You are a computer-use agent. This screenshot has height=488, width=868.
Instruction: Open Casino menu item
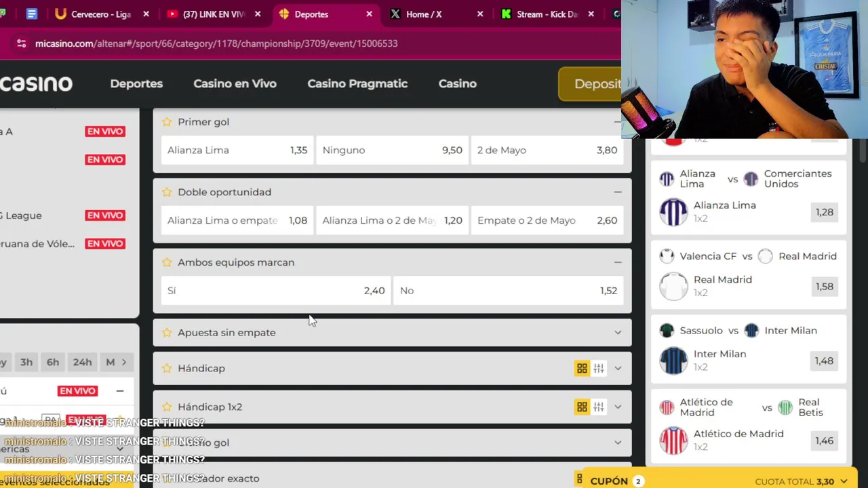tap(457, 84)
